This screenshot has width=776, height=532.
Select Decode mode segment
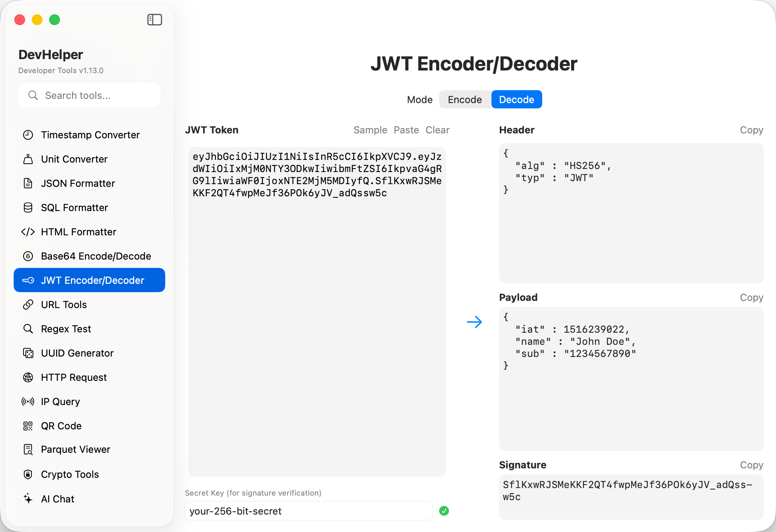click(516, 100)
